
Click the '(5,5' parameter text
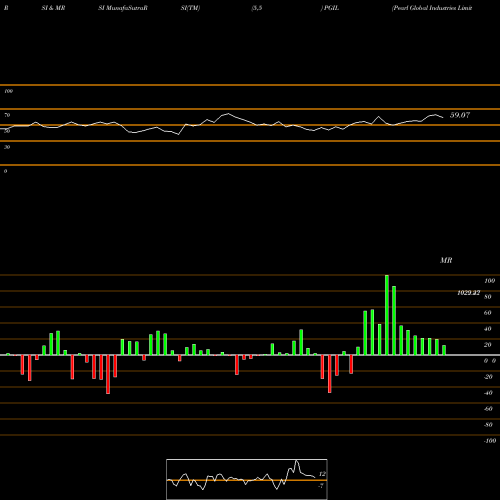[257, 8]
